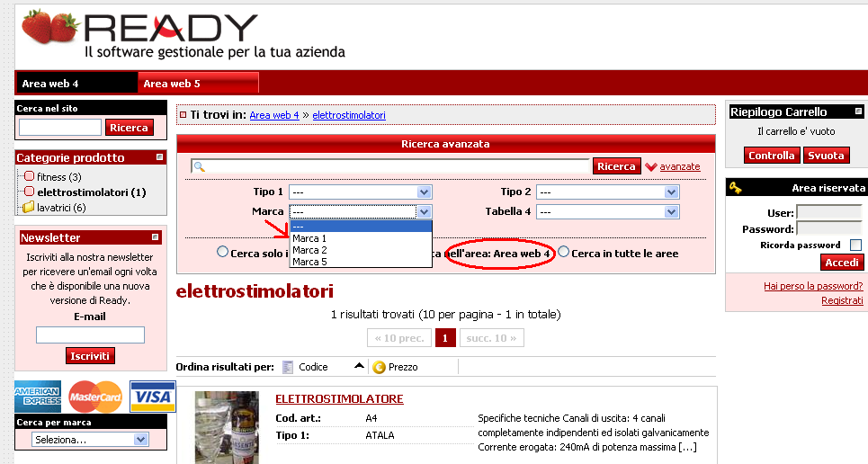Choose Marca 1 from the list
The width and height of the screenshot is (868, 464).
tap(361, 238)
